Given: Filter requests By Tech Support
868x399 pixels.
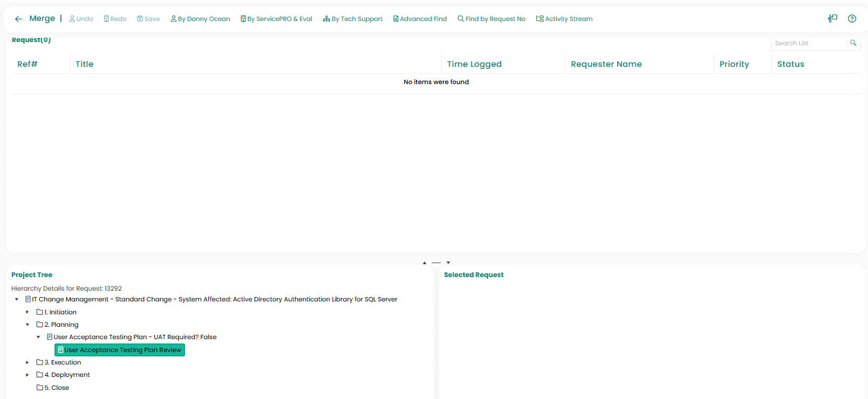Looking at the screenshot, I should coord(353,19).
